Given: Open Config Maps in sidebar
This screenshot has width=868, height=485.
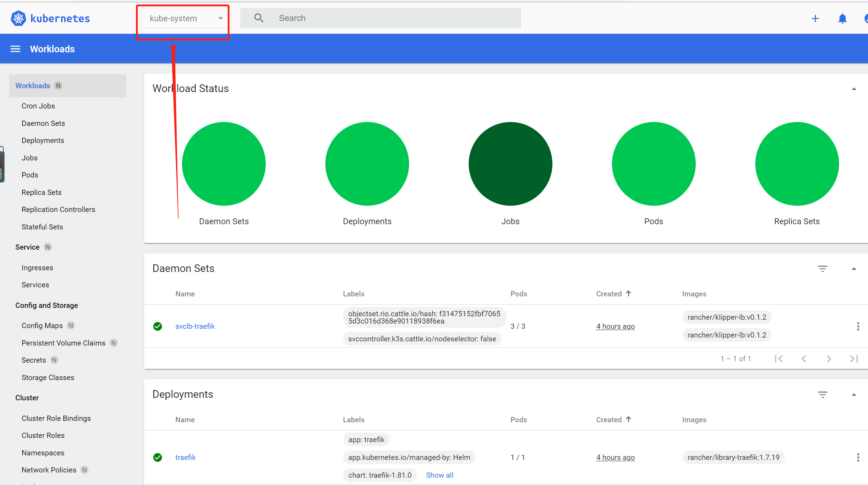Looking at the screenshot, I should (x=42, y=326).
